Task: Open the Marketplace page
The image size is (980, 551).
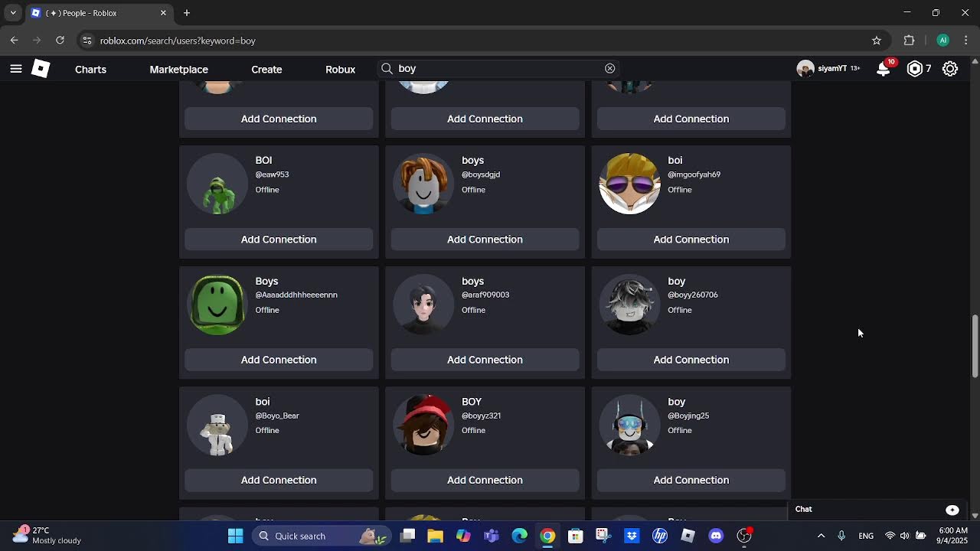Action: pos(179,69)
